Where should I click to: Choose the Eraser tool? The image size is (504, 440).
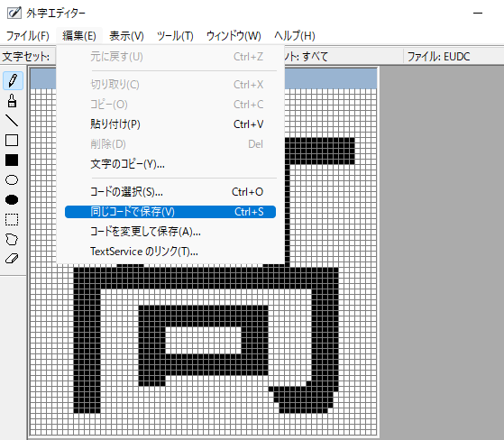[x=12, y=259]
